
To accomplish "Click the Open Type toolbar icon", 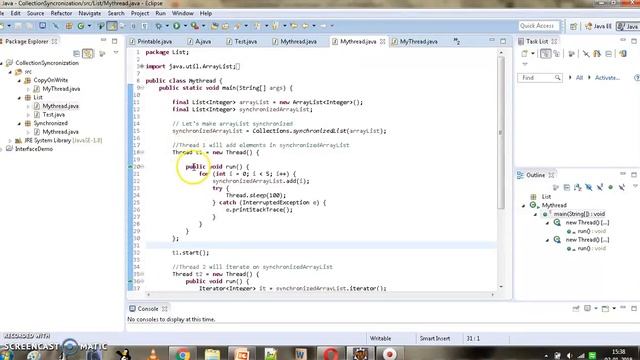I will (214, 26).
